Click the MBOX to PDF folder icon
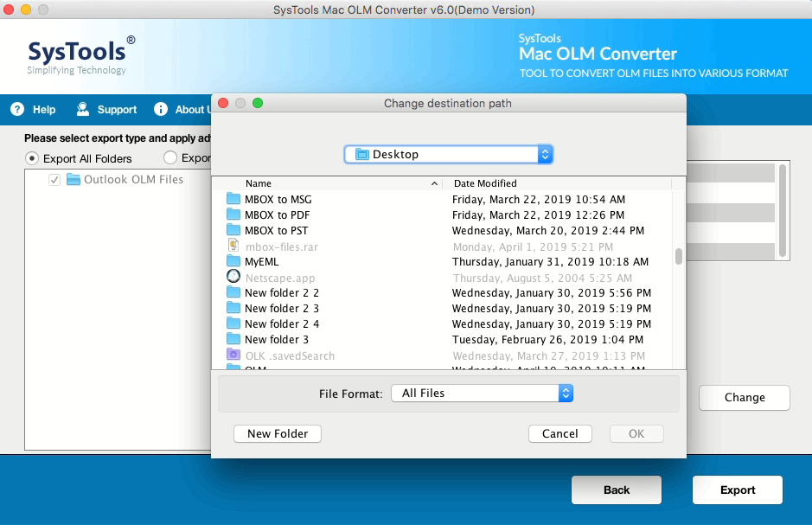The width and height of the screenshot is (812, 525). pyautogui.click(x=233, y=214)
